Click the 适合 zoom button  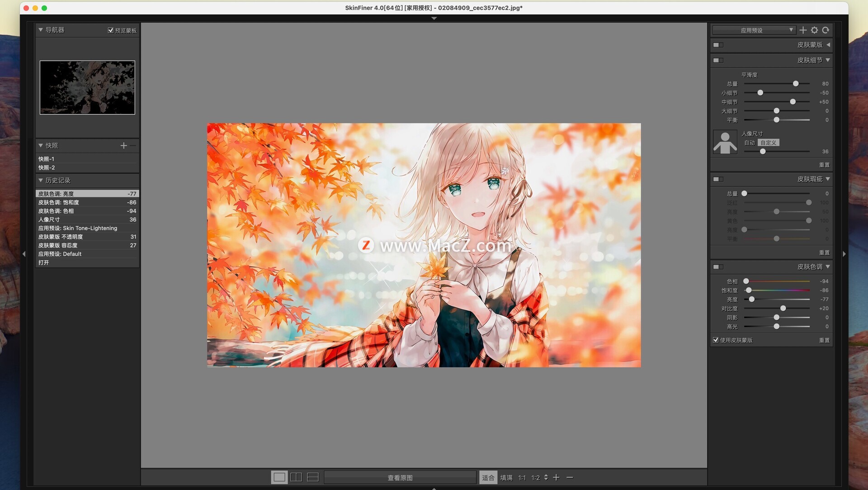(x=488, y=477)
